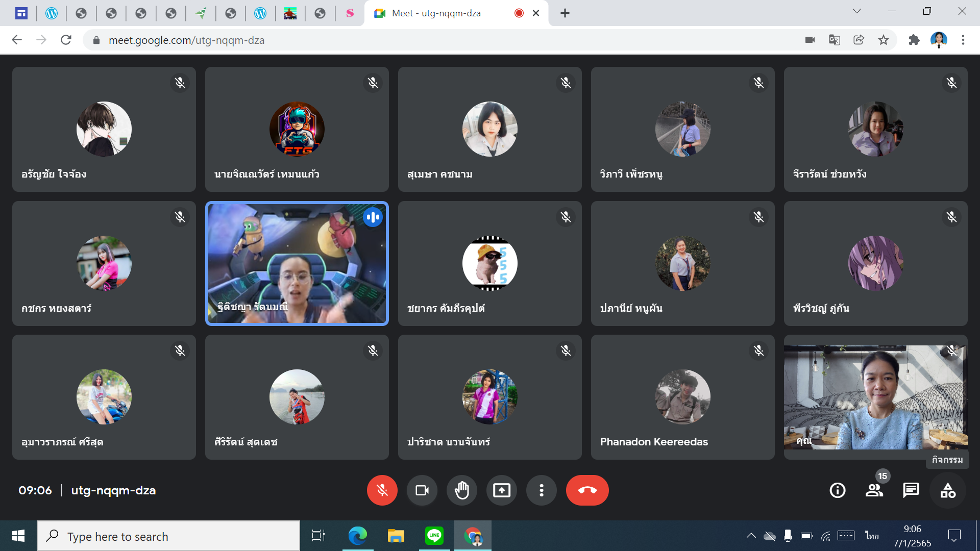Switch to the second WordPress icon tab
Image resolution: width=980 pixels, height=551 pixels.
tap(260, 13)
